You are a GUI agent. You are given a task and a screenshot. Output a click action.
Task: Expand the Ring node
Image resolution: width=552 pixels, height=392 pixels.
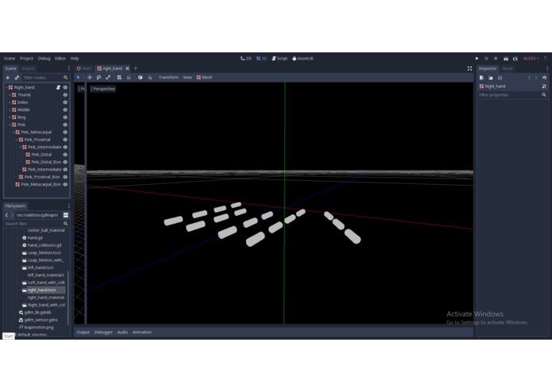click(x=10, y=117)
